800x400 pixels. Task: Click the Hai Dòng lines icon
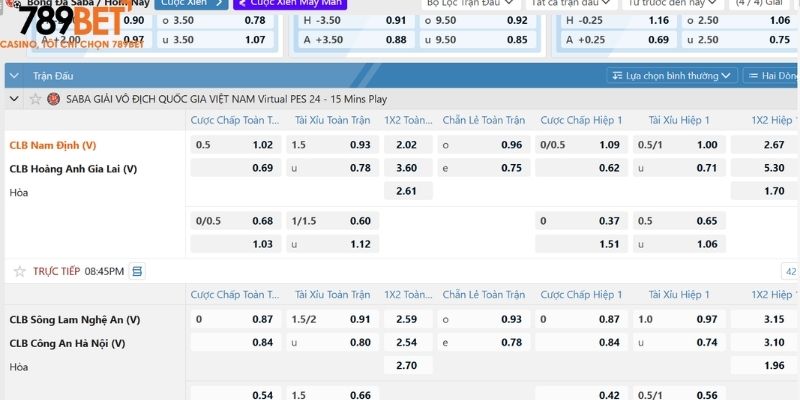pyautogui.click(x=752, y=75)
